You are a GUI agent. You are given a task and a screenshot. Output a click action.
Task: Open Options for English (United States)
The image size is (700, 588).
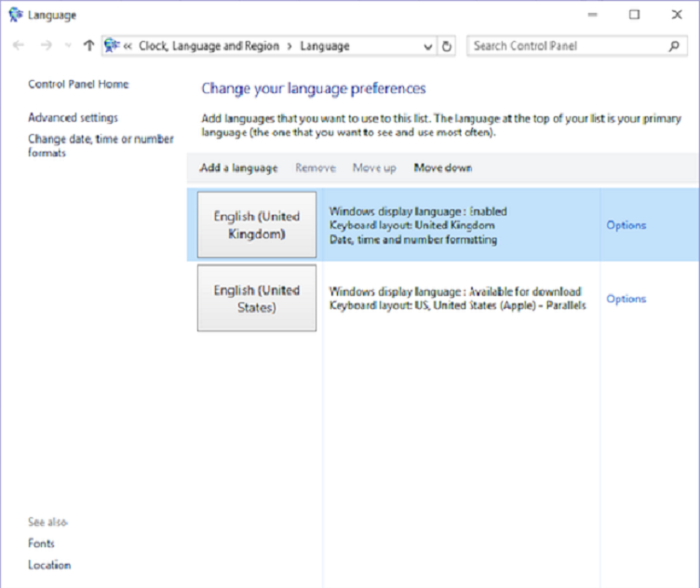pyautogui.click(x=626, y=299)
